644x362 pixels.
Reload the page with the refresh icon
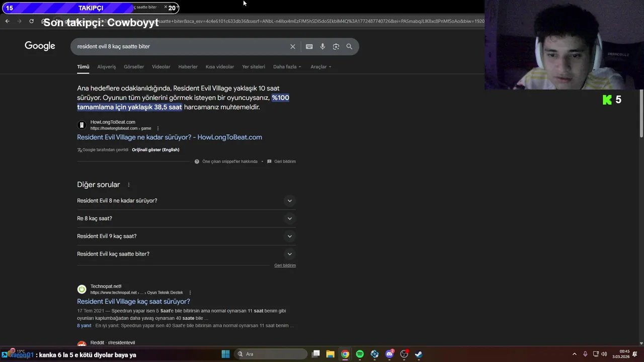[31, 21]
